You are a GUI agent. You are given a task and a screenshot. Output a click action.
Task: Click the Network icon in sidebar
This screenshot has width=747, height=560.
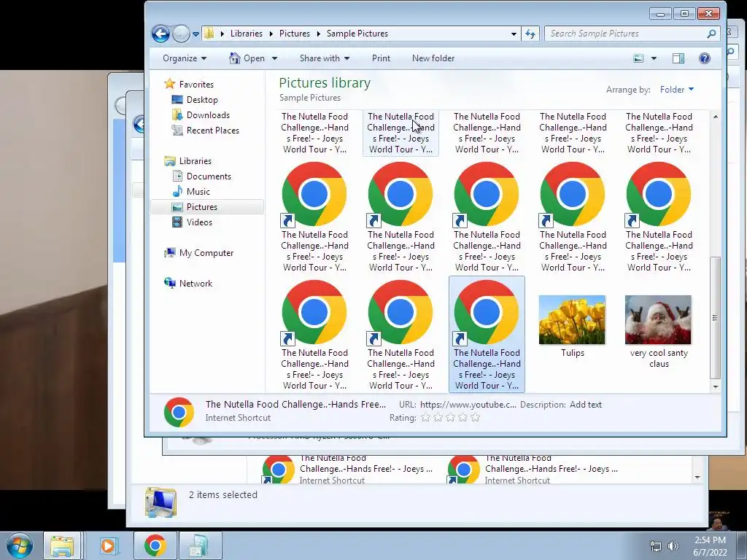pos(169,283)
